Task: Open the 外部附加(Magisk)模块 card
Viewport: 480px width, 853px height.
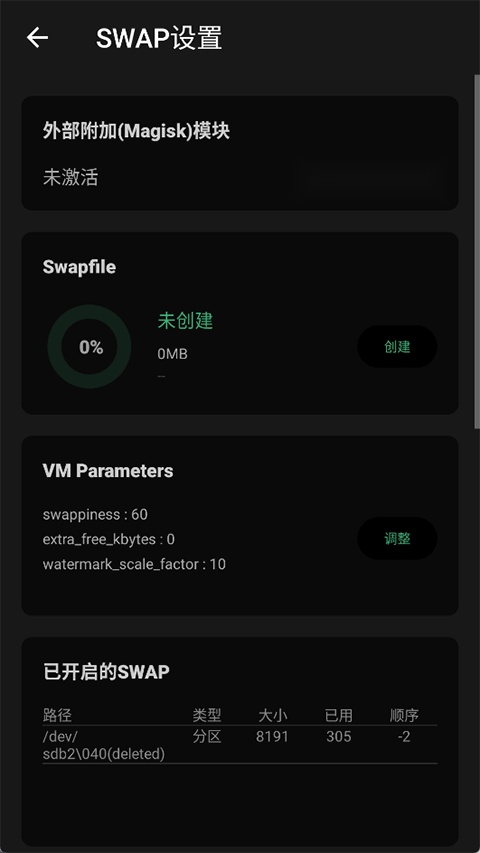Action: click(x=239, y=153)
